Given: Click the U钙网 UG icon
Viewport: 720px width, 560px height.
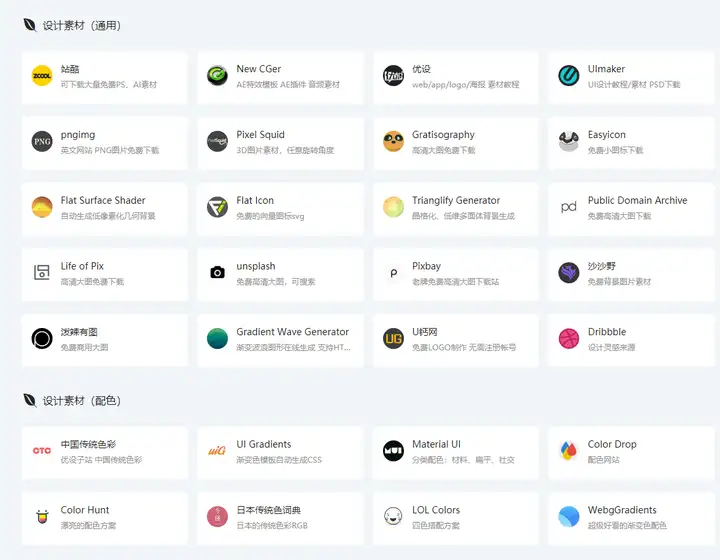Looking at the screenshot, I should click(394, 339).
